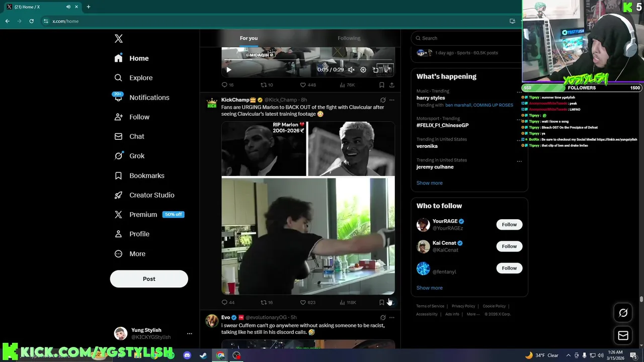644x362 pixels.
Task: Open Bookmarks from the sidebar
Action: point(139,175)
